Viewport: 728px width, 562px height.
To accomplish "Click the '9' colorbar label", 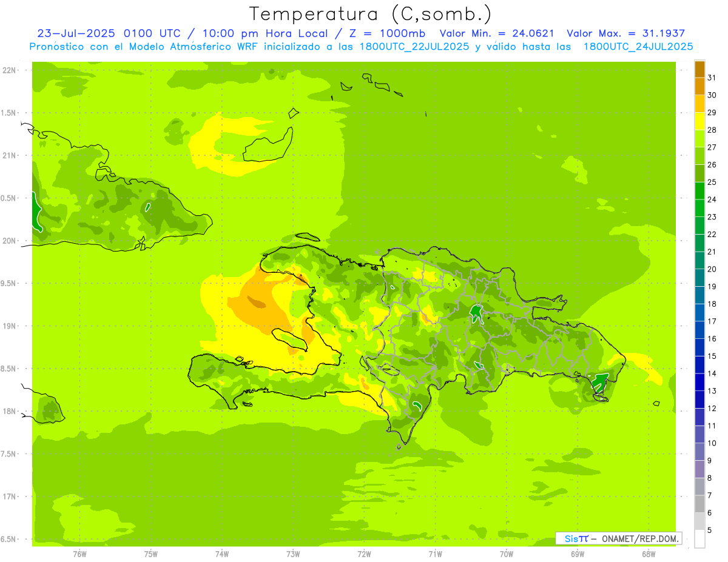I will coord(710,461).
